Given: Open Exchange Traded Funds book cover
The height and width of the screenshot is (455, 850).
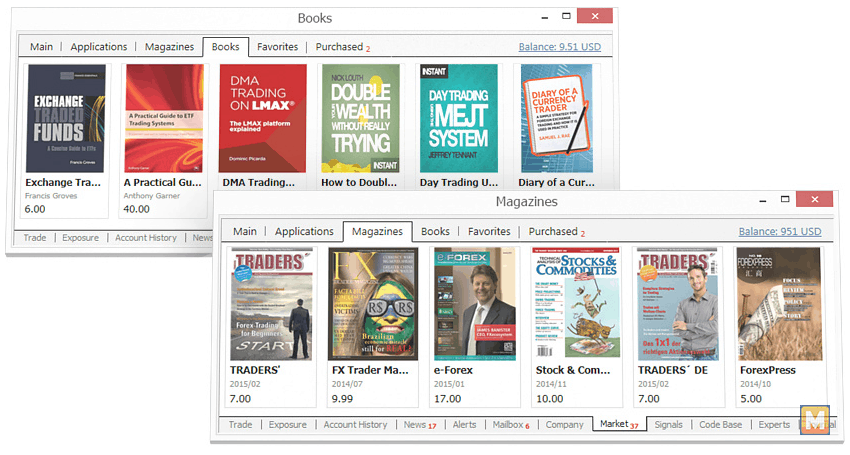Looking at the screenshot, I should click(x=65, y=118).
